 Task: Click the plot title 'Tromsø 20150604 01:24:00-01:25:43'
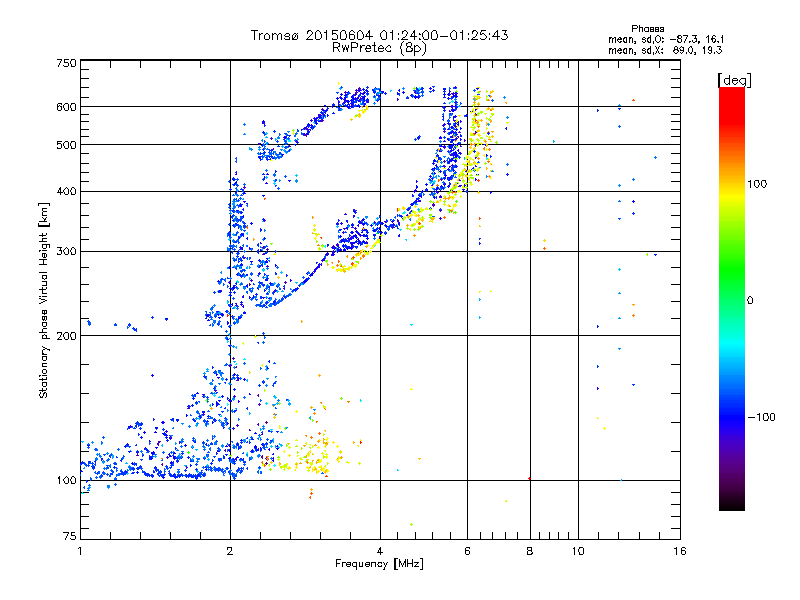tap(379, 35)
